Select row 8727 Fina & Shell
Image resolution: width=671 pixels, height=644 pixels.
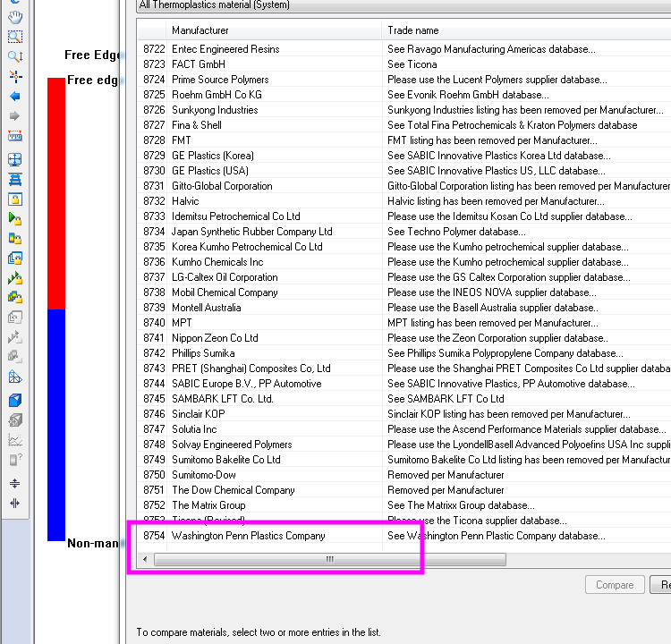(x=404, y=125)
